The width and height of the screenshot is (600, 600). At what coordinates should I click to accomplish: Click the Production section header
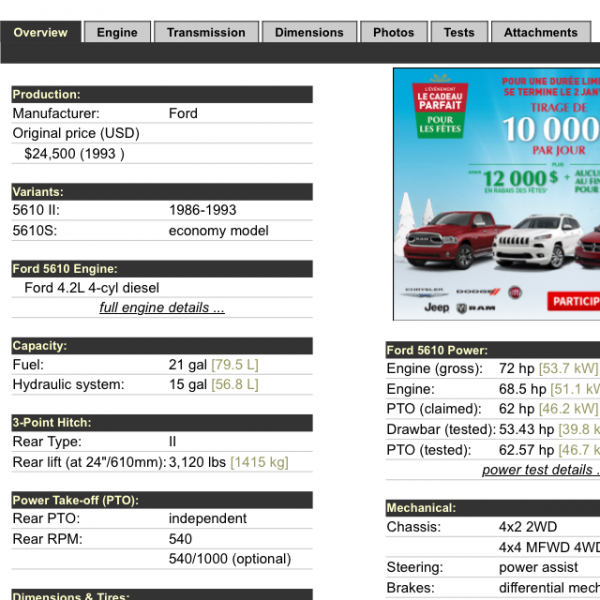point(162,94)
